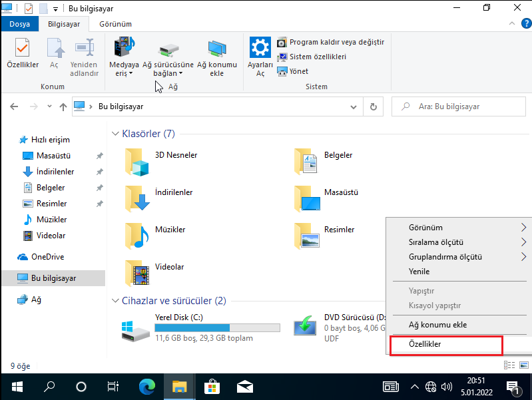Screen dimensions: 532x400
Task: Collapse the Klasörler (7) group
Action: click(115, 134)
